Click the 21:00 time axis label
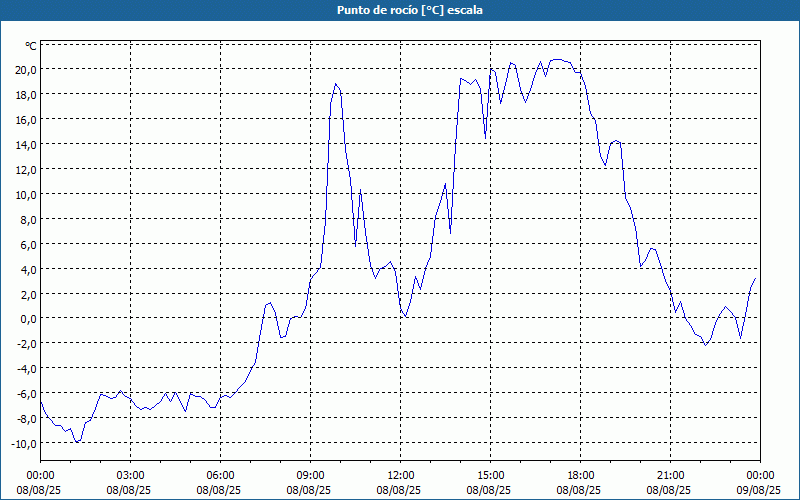 click(x=670, y=475)
